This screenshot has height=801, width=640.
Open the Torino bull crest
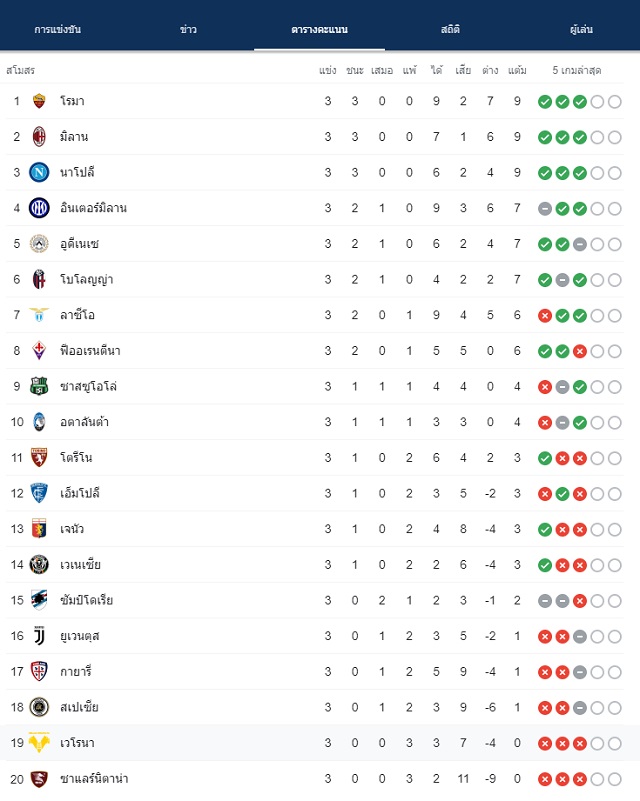coord(39,458)
